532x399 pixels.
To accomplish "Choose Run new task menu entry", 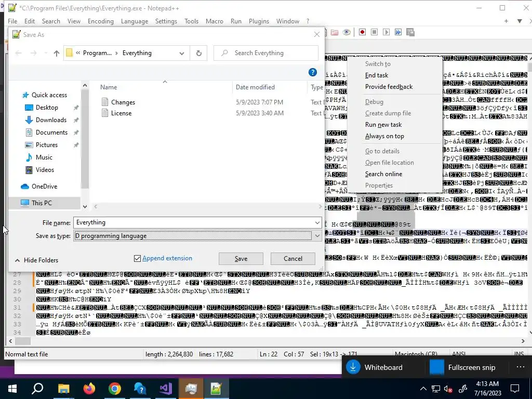I will click(x=383, y=125).
